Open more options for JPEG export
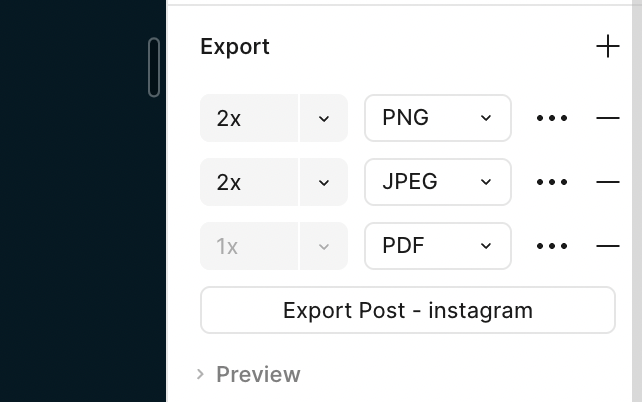 pos(552,182)
